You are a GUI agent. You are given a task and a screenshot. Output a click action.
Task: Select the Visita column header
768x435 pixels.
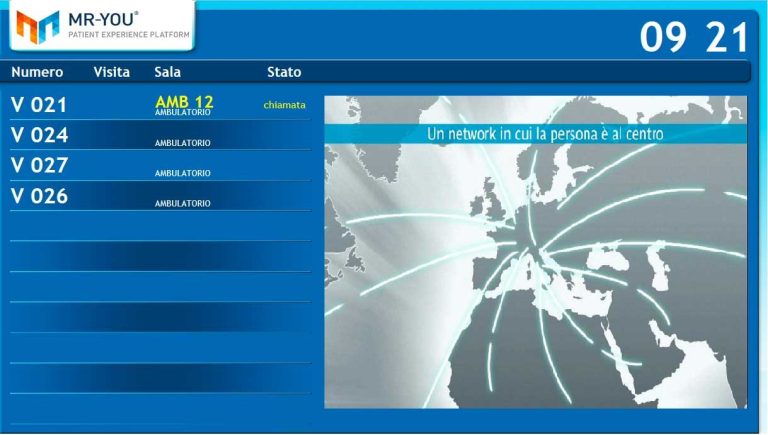click(x=111, y=72)
